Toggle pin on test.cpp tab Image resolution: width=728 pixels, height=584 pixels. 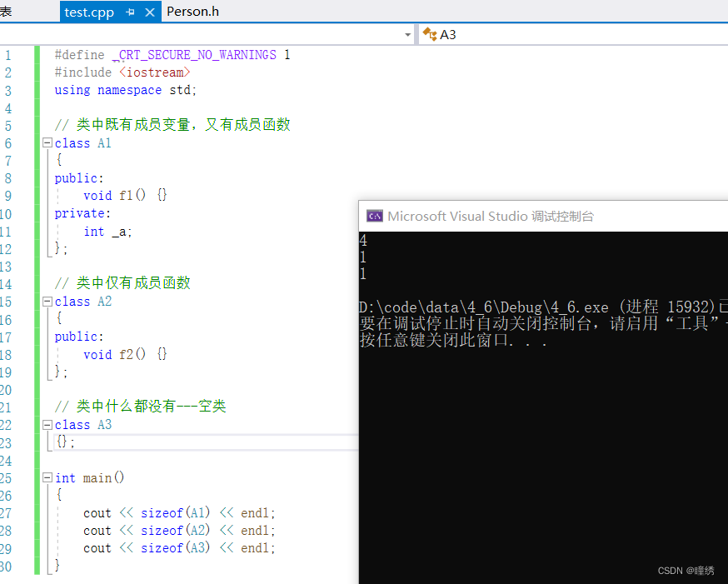click(x=130, y=12)
